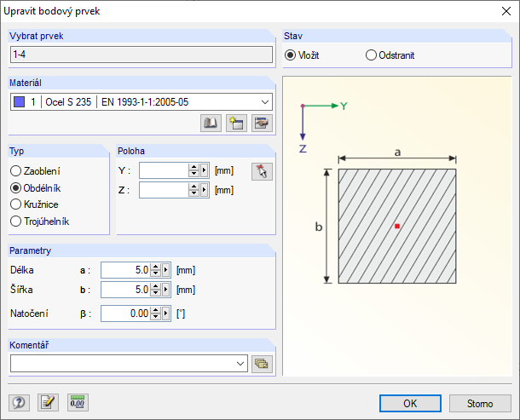Open the help question mark icon

coord(19,403)
